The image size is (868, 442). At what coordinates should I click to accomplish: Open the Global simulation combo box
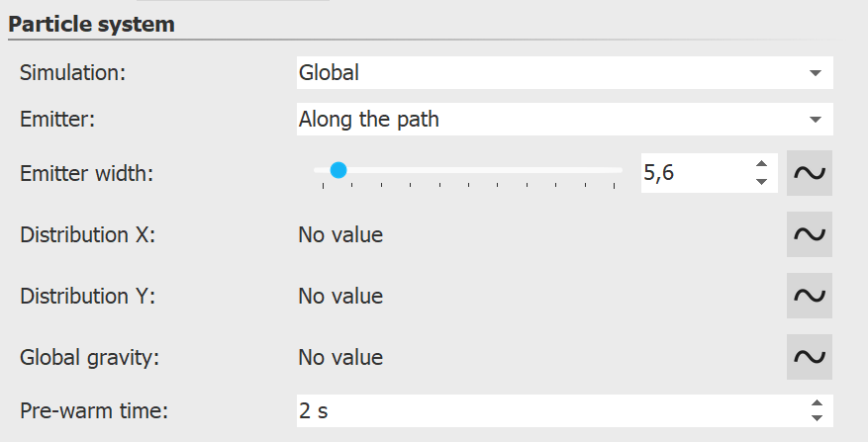coord(544,73)
